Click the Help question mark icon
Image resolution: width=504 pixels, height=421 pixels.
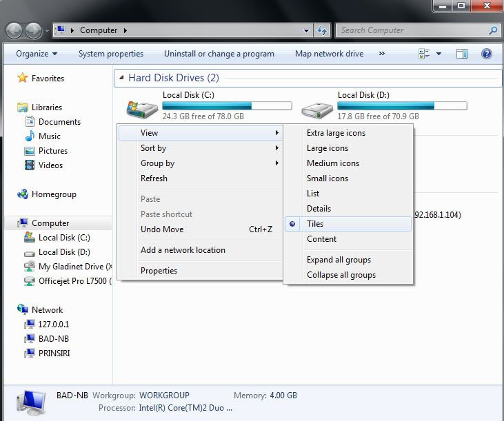point(486,54)
